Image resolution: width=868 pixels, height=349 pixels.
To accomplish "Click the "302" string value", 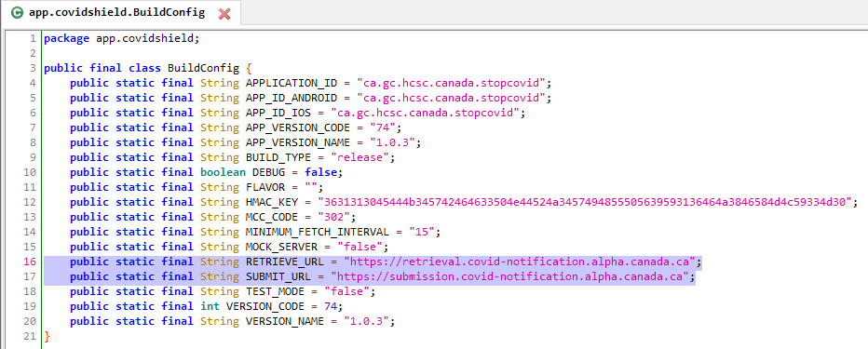I will pos(333,217).
